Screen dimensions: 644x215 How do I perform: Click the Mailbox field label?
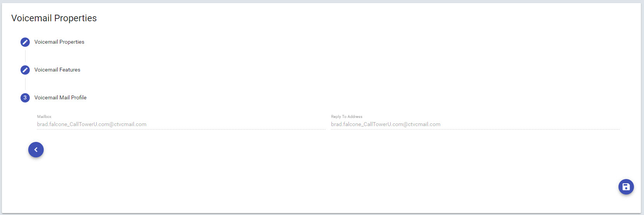point(44,116)
